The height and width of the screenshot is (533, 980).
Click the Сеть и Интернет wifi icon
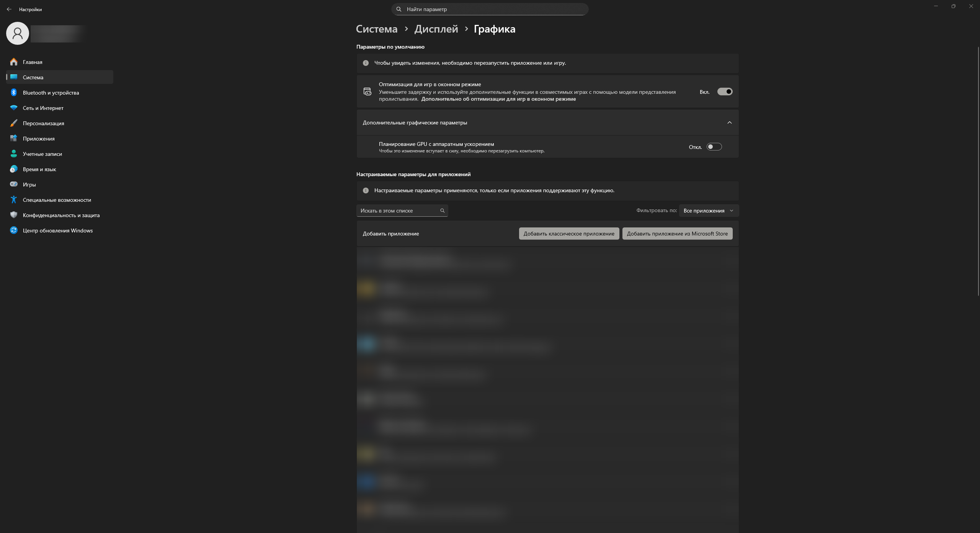(14, 108)
